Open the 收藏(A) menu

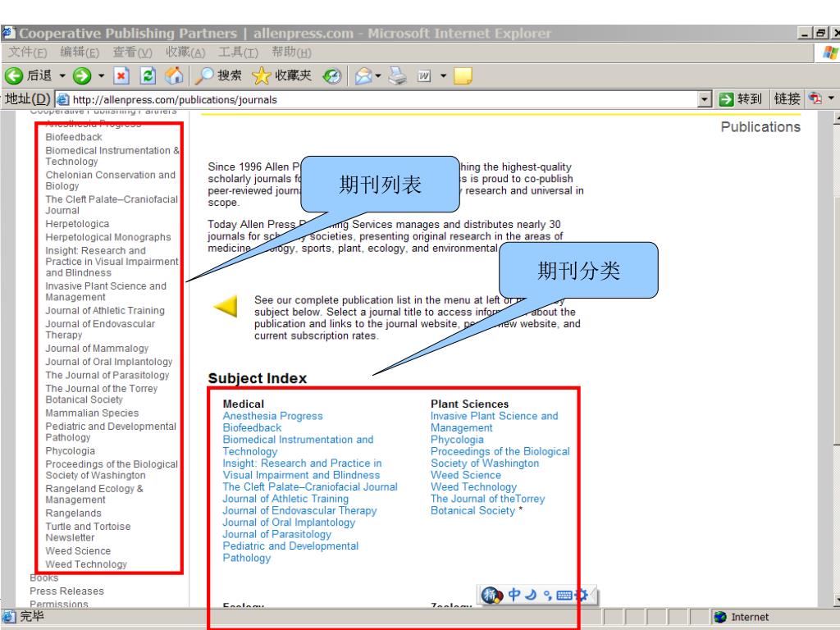click(185, 52)
